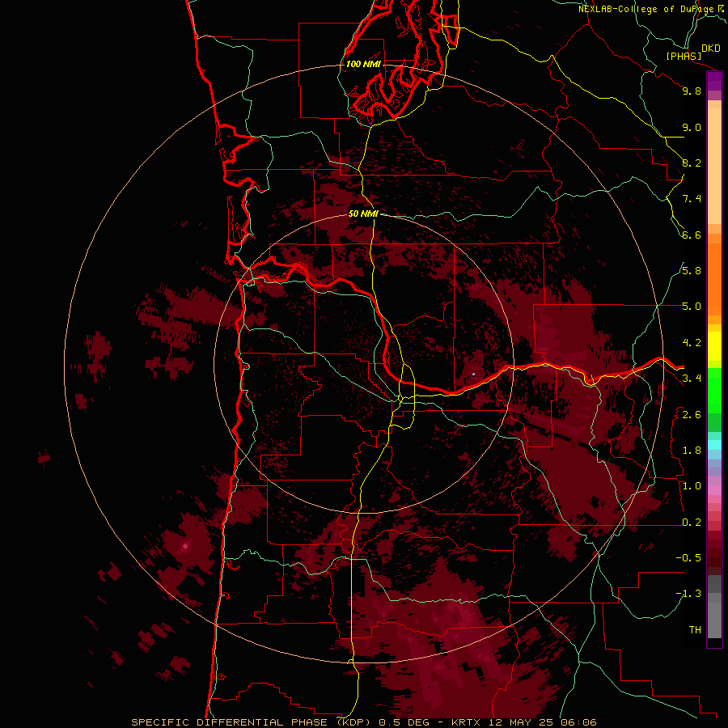The image size is (728, 728).
Task: Click the 1.8 legend value
Action: pyautogui.click(x=692, y=451)
